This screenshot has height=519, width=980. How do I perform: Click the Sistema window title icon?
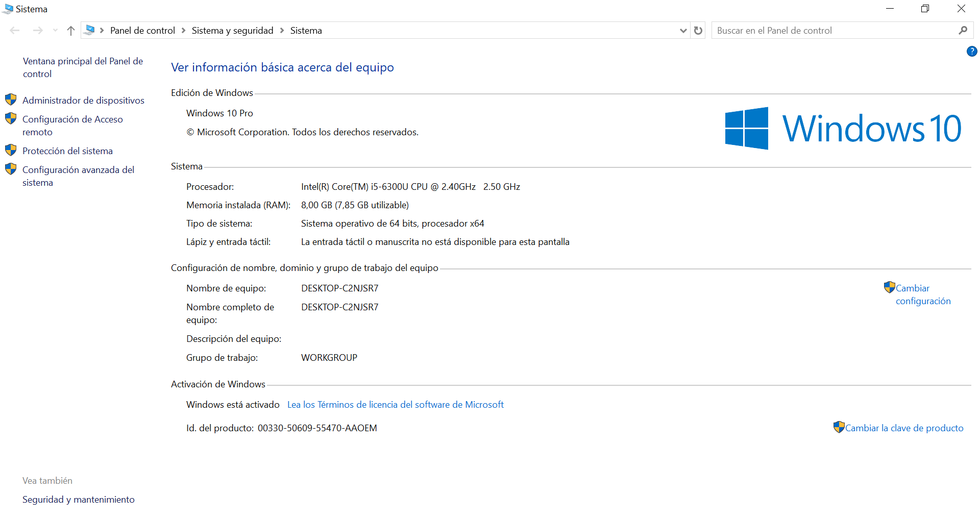pyautogui.click(x=8, y=9)
